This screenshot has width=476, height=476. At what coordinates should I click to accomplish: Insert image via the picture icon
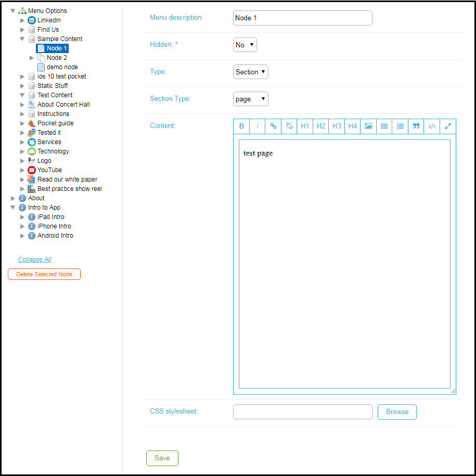pos(368,126)
